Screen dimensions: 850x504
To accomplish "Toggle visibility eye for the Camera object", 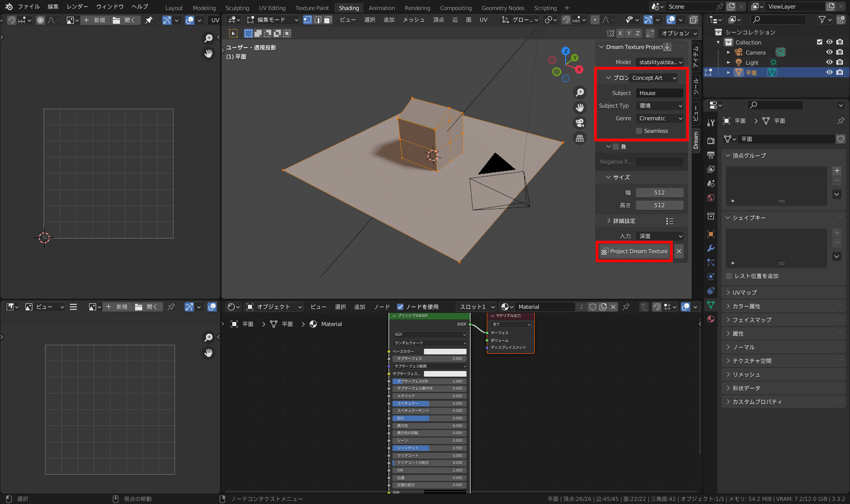I will click(829, 52).
